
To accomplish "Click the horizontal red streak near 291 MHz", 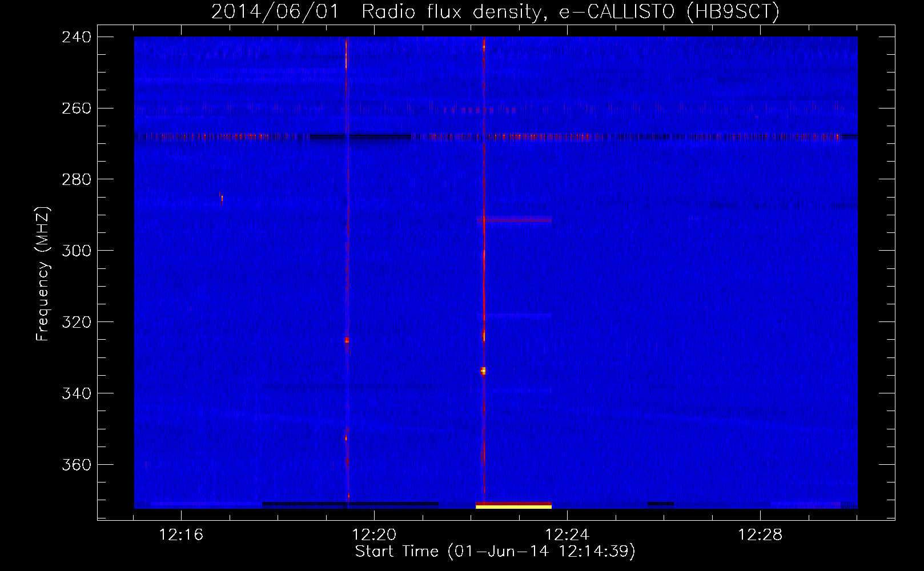I will tap(514, 219).
